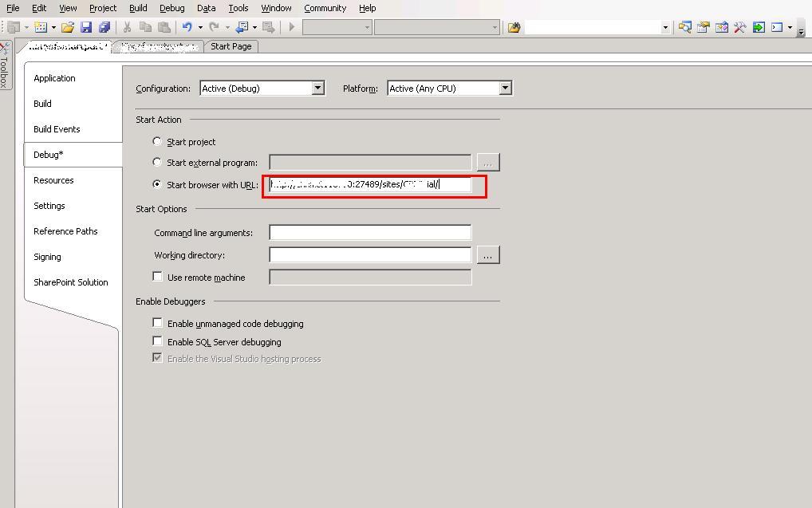Click the New Project toolbar icon

[14, 27]
